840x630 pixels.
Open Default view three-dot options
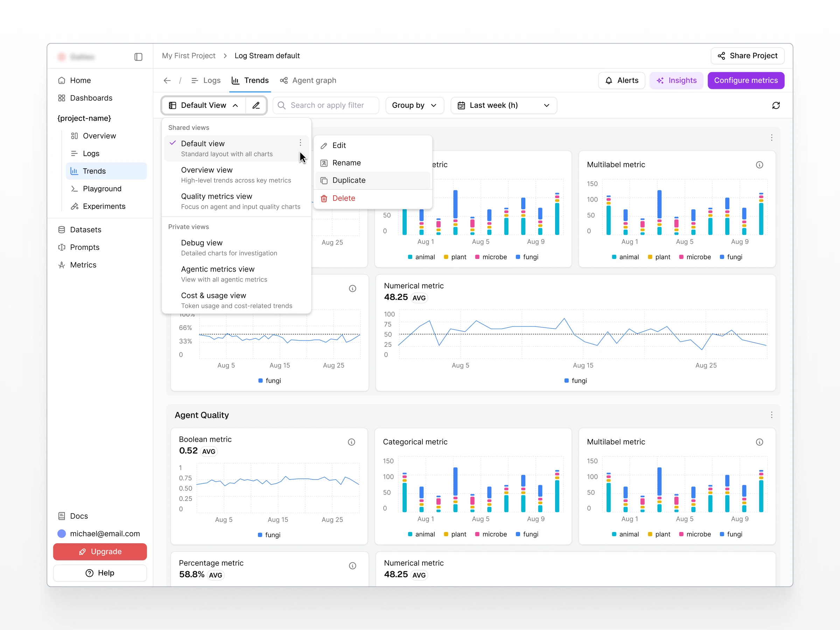300,143
